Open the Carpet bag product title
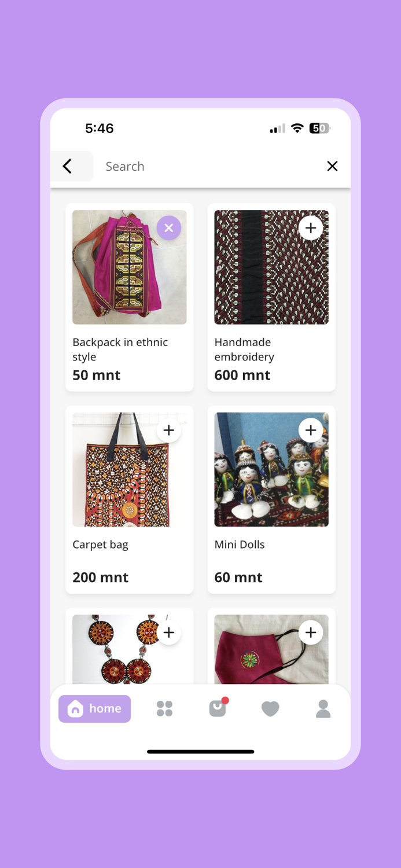The width and height of the screenshot is (401, 868). click(101, 545)
